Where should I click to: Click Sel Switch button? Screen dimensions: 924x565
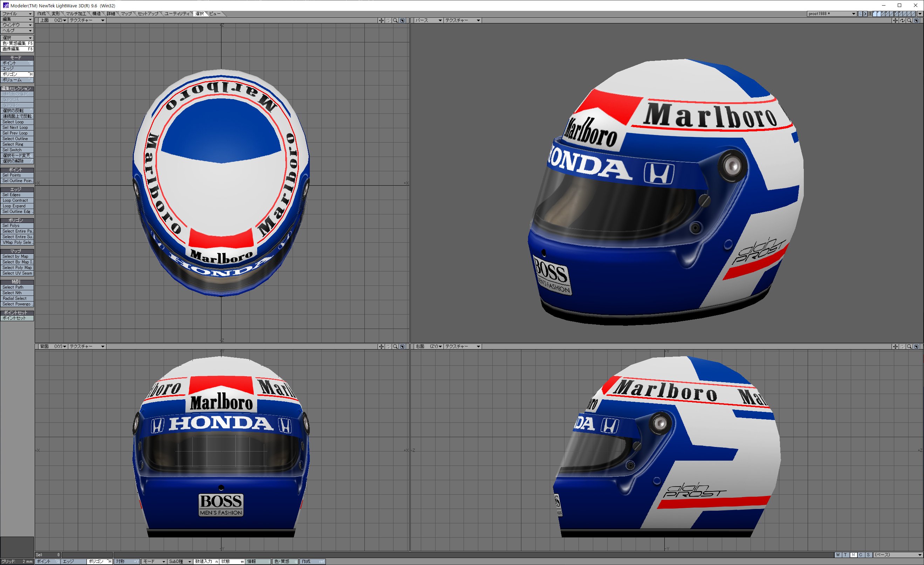click(x=17, y=150)
